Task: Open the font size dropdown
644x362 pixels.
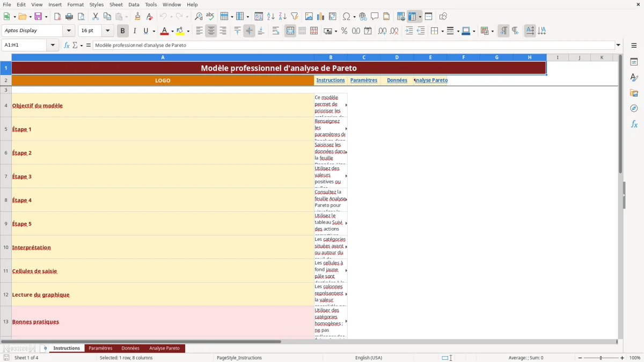Action: pyautogui.click(x=107, y=31)
